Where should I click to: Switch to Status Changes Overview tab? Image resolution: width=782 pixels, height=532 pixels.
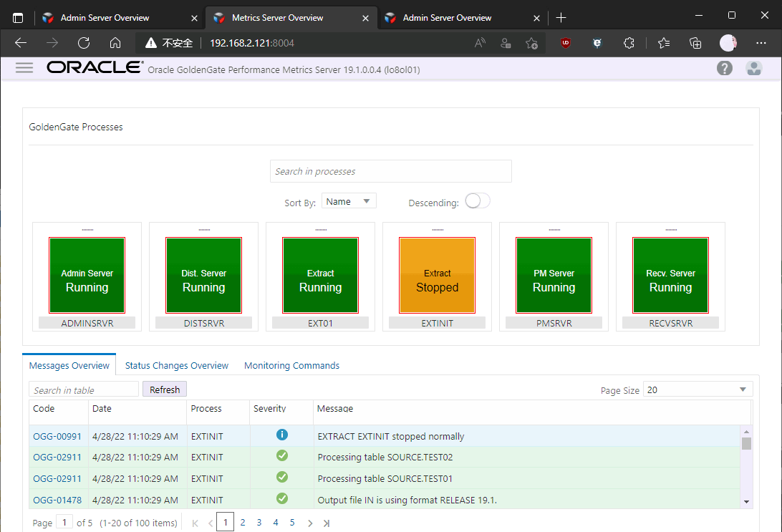coord(177,365)
